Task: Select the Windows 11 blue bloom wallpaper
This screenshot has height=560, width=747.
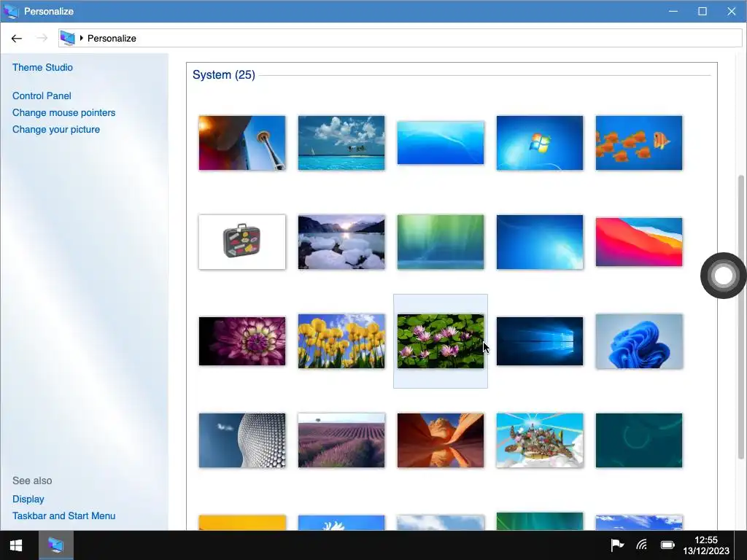Action: (x=639, y=341)
